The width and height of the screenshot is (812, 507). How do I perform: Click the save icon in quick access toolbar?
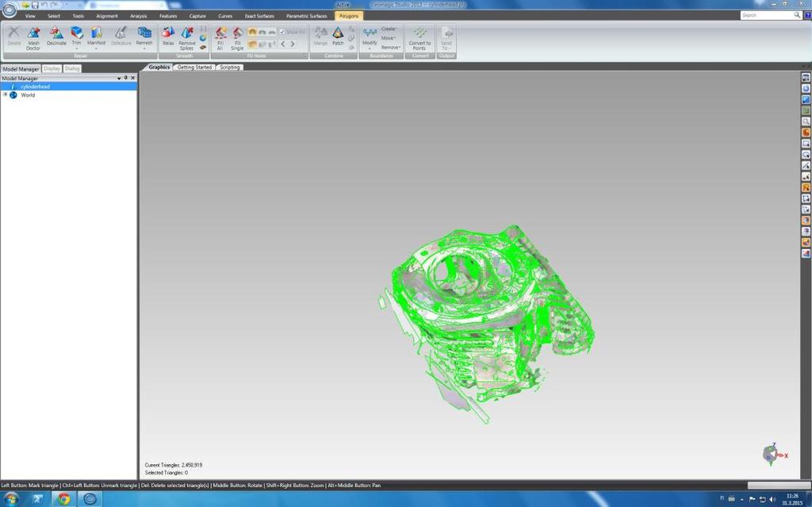35,5
